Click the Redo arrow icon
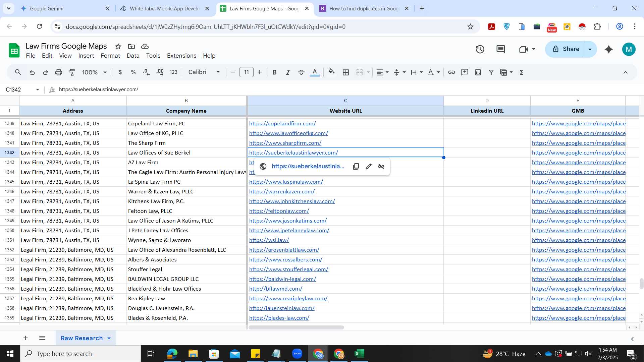 (x=45, y=72)
